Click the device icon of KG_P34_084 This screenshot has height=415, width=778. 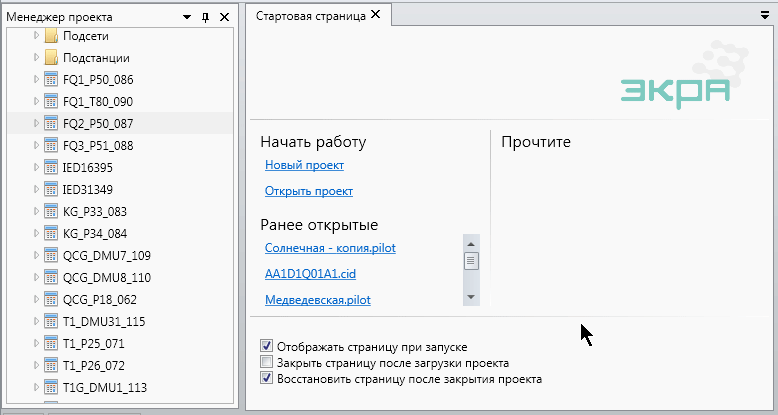pyautogui.click(x=51, y=233)
